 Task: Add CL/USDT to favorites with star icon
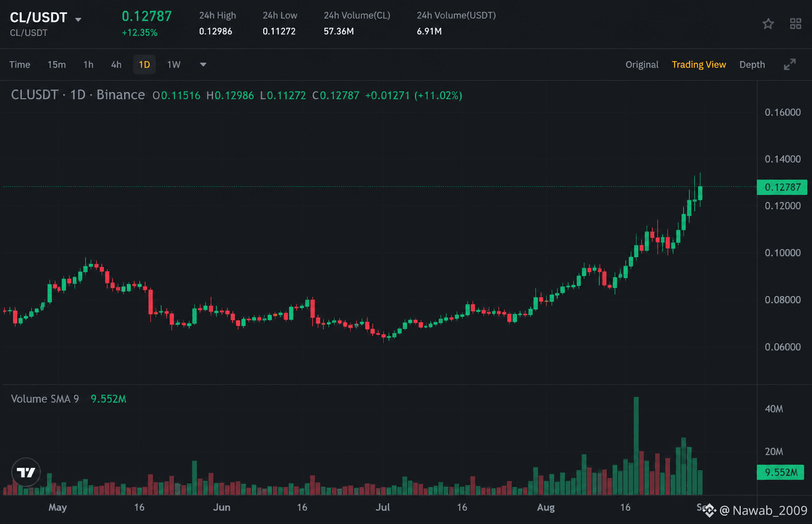768,23
